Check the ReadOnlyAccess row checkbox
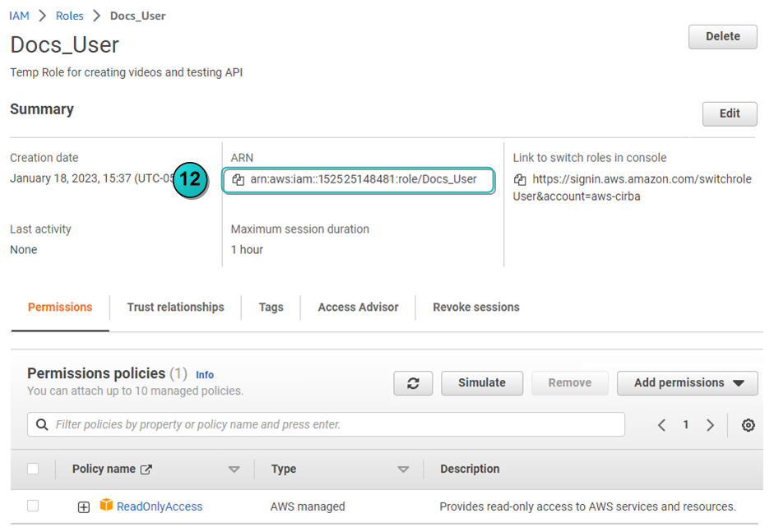The height and width of the screenshot is (532, 774). tap(33, 506)
